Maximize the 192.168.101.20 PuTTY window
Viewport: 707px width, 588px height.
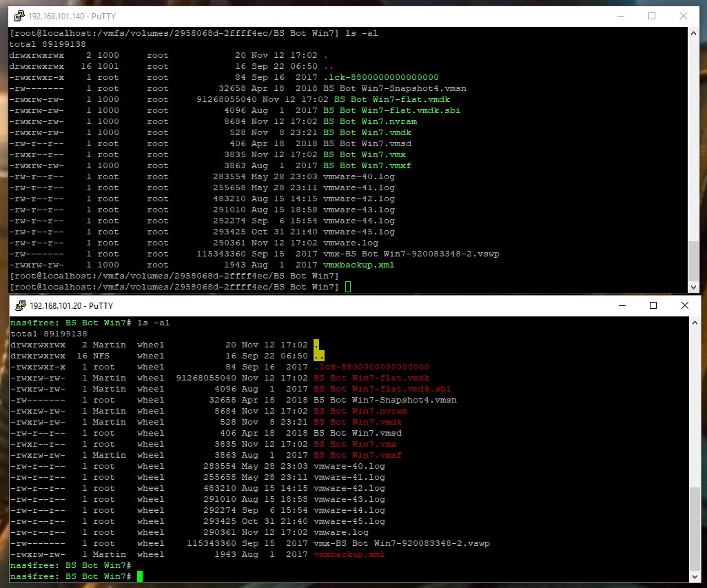point(653,305)
